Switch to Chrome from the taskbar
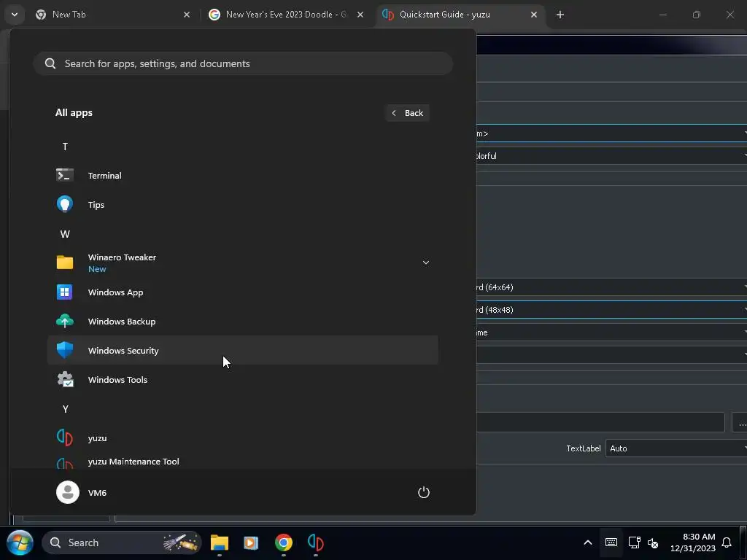This screenshot has height=560, width=747. 284,542
